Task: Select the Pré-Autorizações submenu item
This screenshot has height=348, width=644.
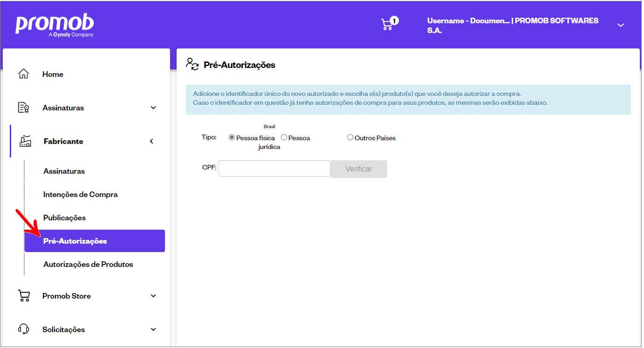Action: [x=95, y=241]
